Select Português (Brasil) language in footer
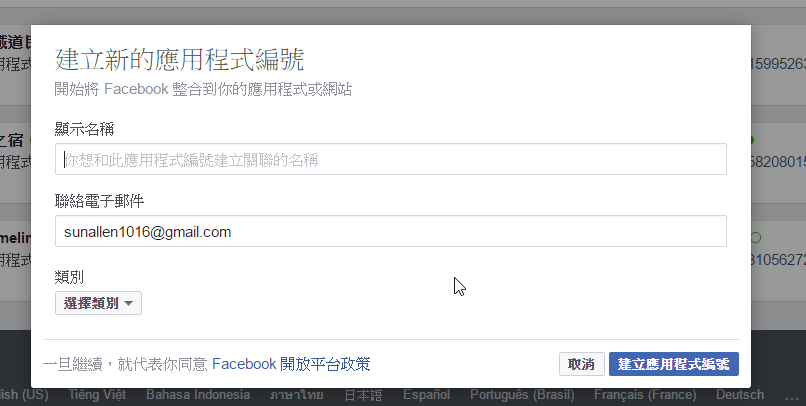 [x=522, y=395]
